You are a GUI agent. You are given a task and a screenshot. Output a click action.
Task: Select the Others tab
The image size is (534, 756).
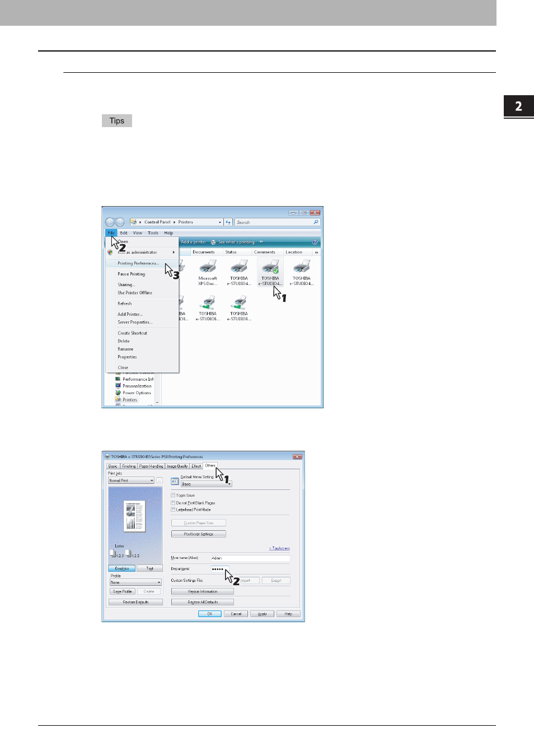(x=210, y=465)
